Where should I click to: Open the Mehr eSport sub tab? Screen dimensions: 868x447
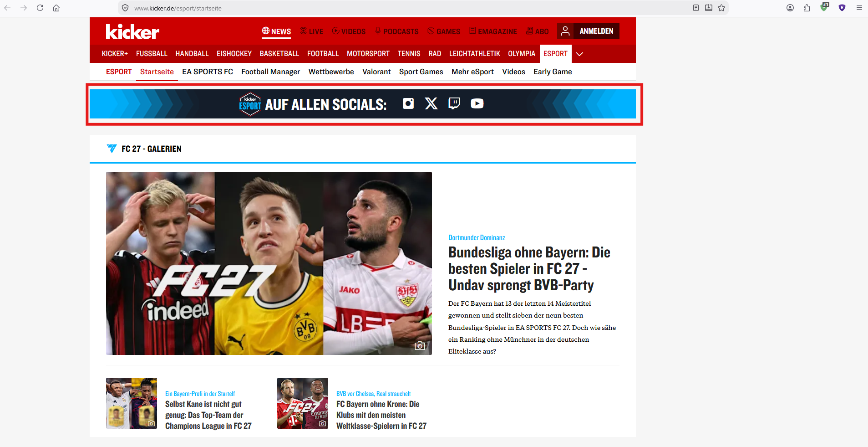472,72
